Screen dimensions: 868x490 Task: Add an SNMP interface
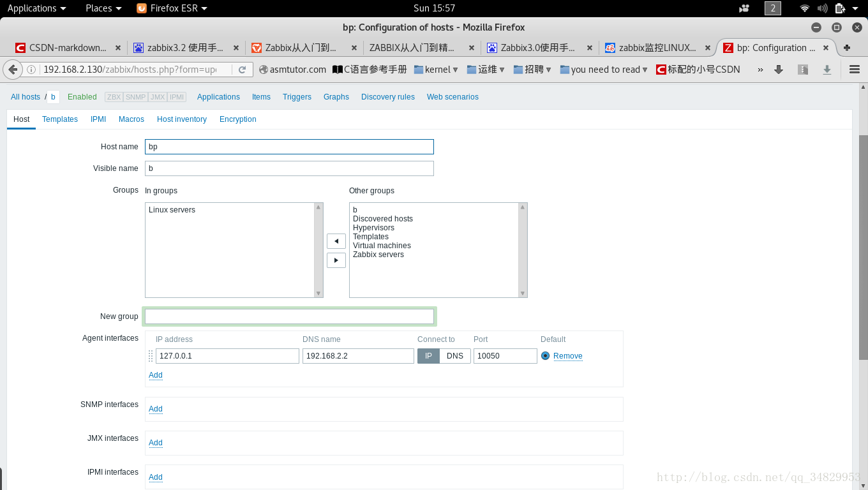(156, 409)
